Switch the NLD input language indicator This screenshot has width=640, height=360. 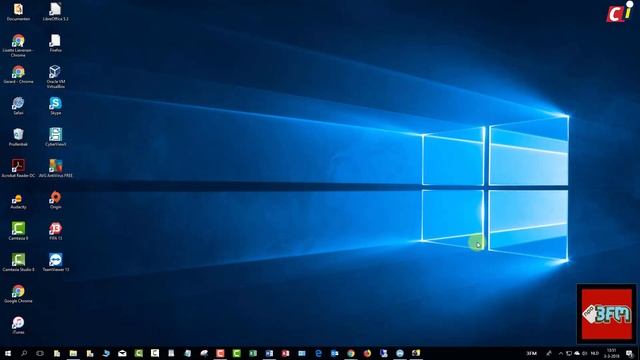tap(595, 353)
